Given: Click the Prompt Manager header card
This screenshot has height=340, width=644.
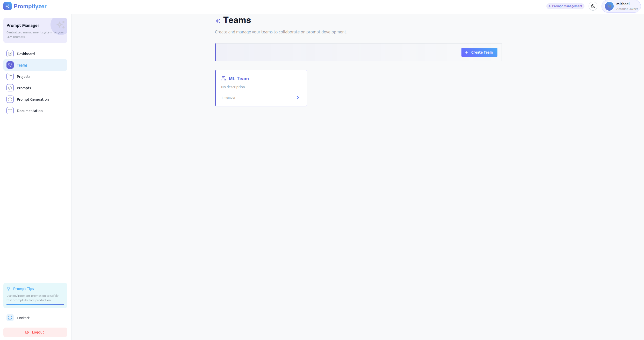Looking at the screenshot, I should pyautogui.click(x=35, y=30).
